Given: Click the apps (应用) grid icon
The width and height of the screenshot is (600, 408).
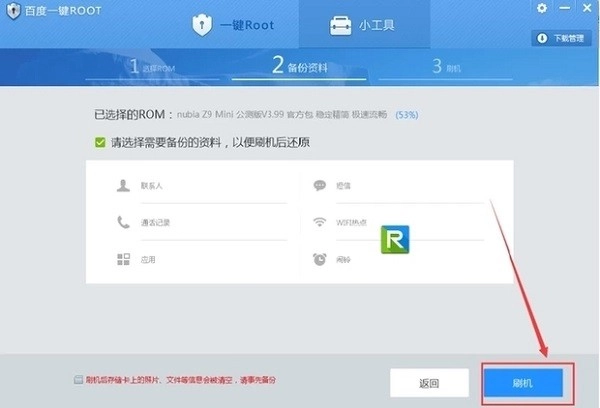Looking at the screenshot, I should 123,259.
